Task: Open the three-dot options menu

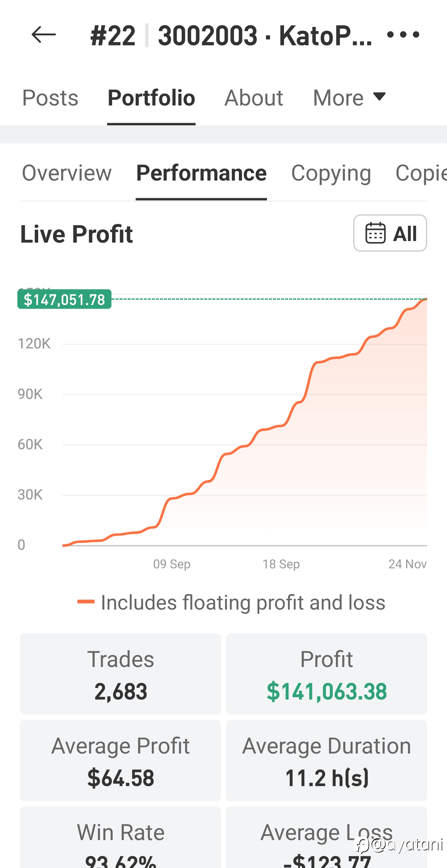Action: (403, 35)
